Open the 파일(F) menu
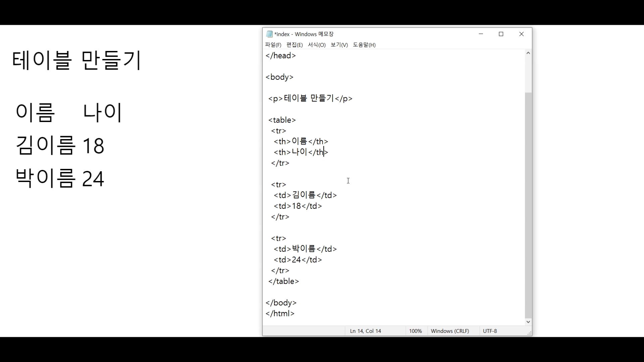Screen dimensions: 644x362 pyautogui.click(x=273, y=45)
